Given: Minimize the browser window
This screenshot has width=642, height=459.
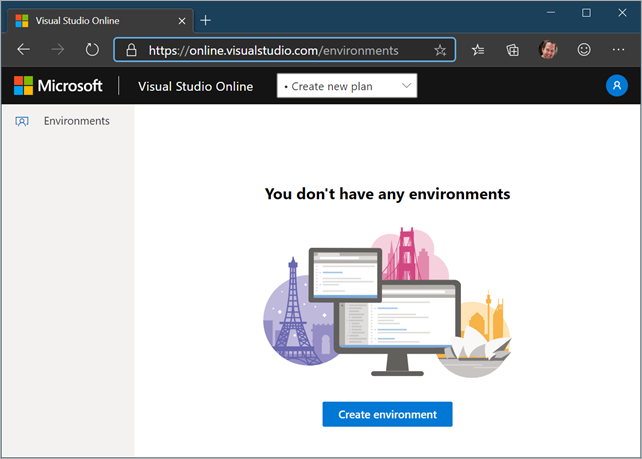Looking at the screenshot, I should [551, 13].
